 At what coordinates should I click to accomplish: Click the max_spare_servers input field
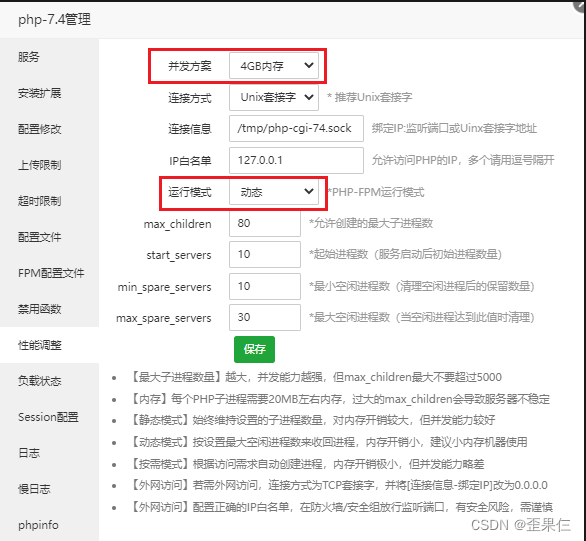(265, 318)
